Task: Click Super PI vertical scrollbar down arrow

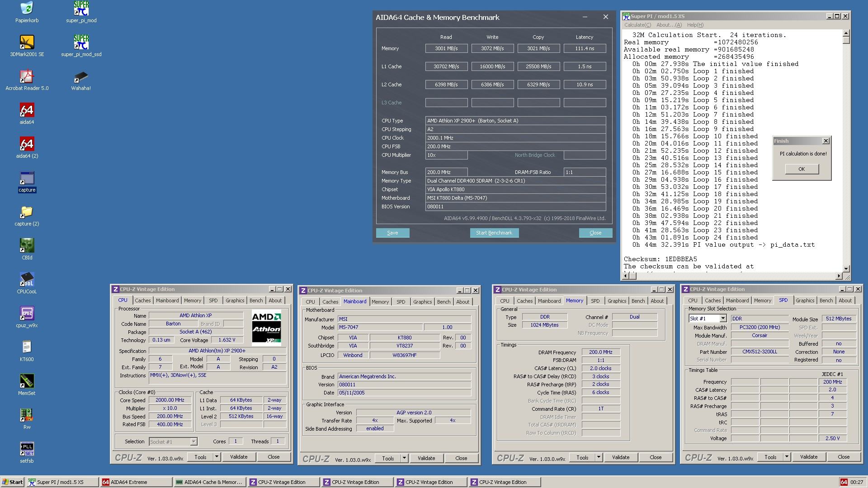Action: tap(846, 268)
